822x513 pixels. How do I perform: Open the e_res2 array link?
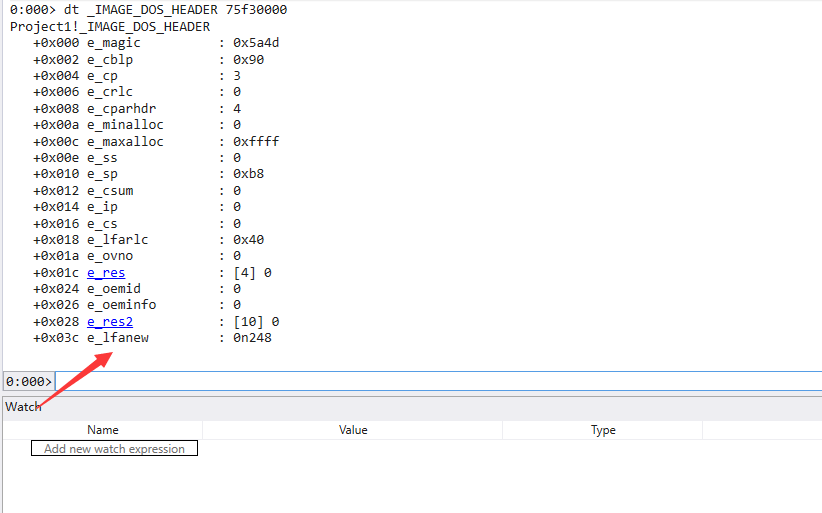110,321
